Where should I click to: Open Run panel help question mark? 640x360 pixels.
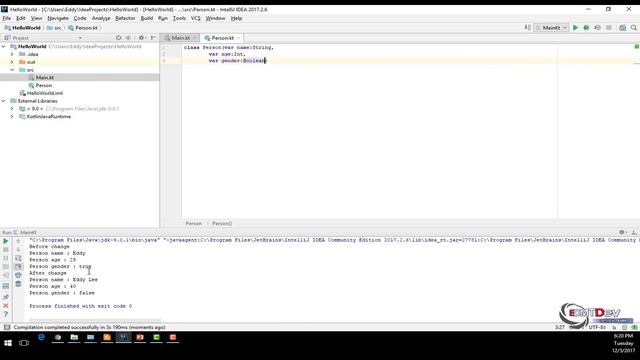6,314
